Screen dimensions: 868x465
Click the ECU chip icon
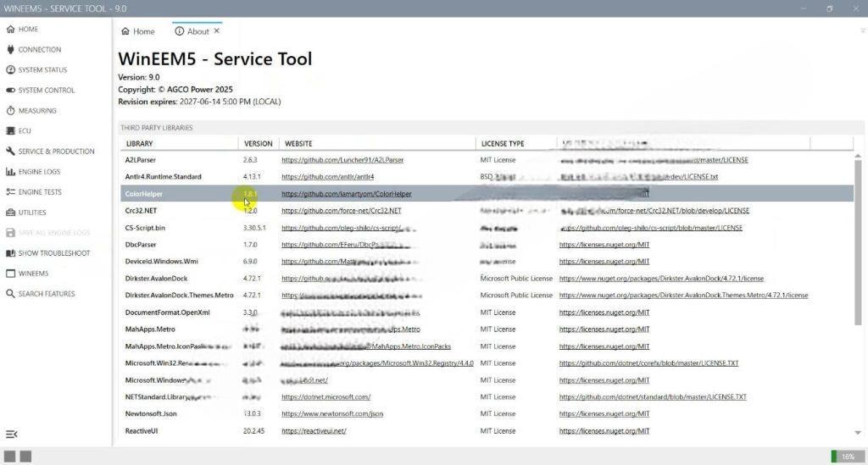[x=10, y=130]
